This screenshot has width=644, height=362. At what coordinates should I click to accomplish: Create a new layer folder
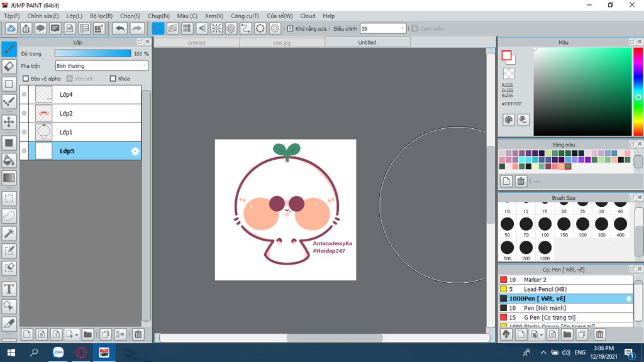(x=87, y=334)
